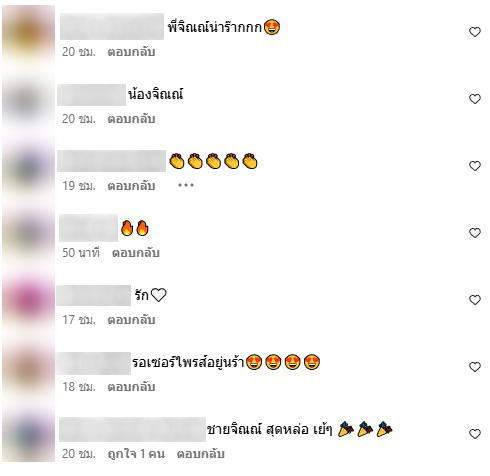Tap heart beside 'รอเซอร์ไพรส์อยู่นร้า' comment
Screen dimensions: 490x476
pos(475,367)
